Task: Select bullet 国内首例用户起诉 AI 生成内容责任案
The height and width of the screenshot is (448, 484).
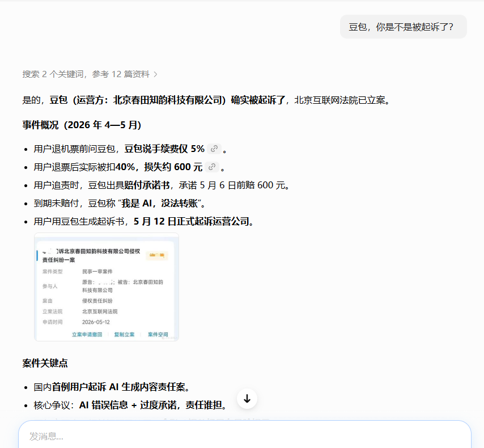Action: pos(112,387)
